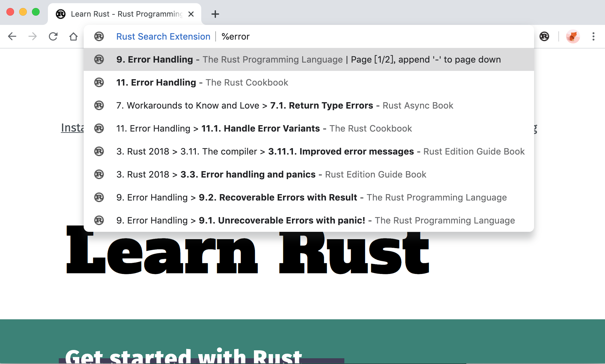Click Rust icon beside 7.1. Return Type Errors
The image size is (605, 364).
pyautogui.click(x=99, y=105)
